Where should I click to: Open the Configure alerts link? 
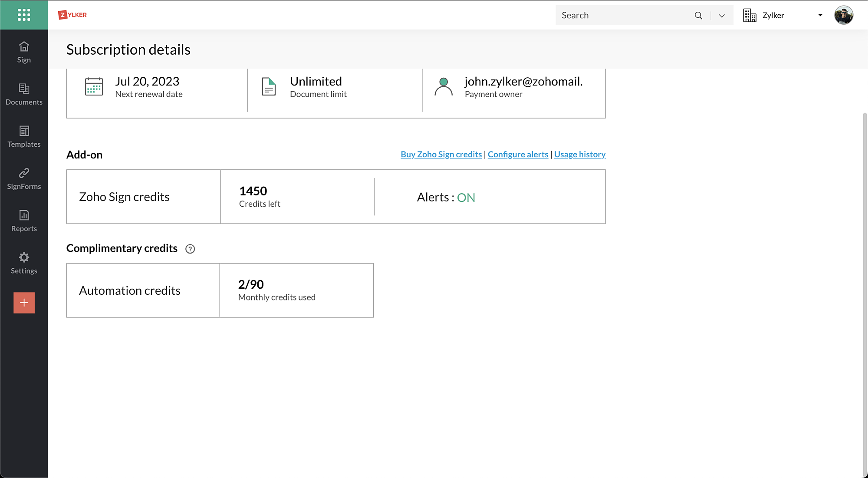[x=518, y=154]
